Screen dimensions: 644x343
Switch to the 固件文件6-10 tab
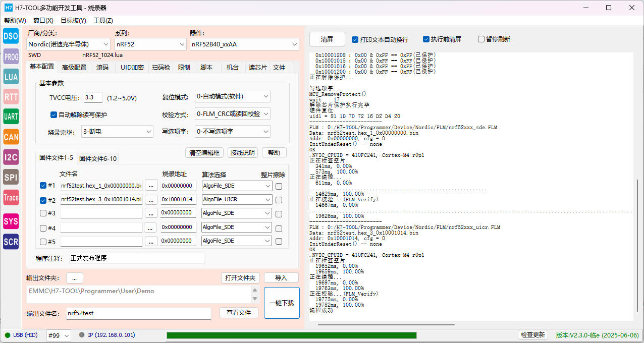98,158
